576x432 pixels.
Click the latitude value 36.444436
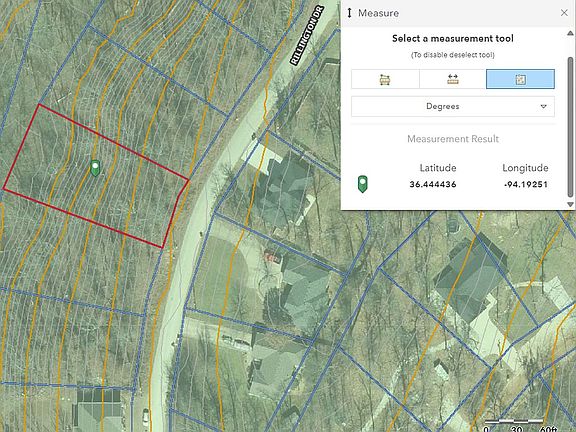coord(433,184)
